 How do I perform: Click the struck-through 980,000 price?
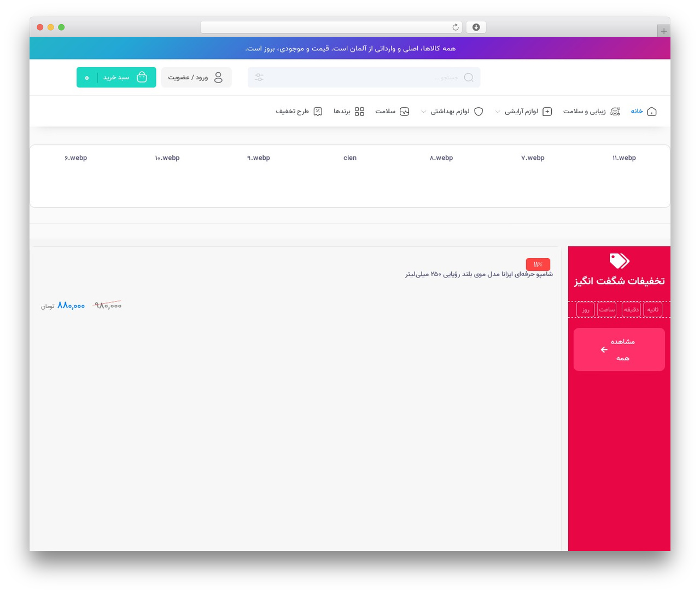pyautogui.click(x=108, y=305)
